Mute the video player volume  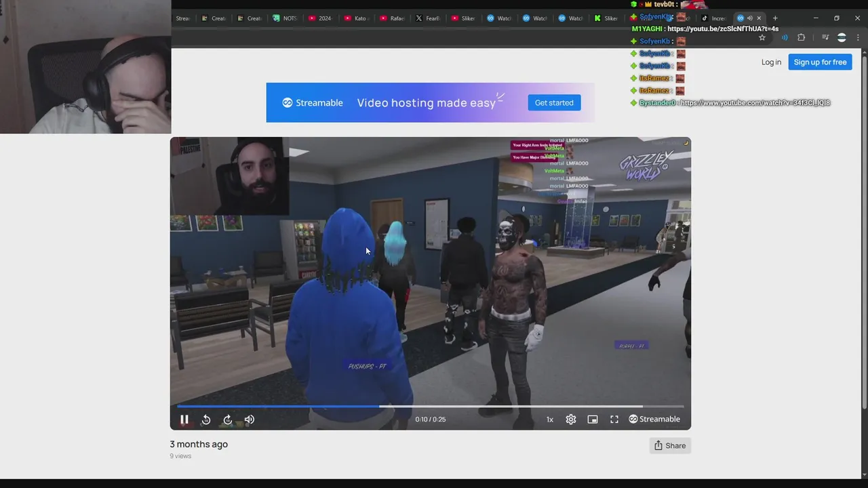click(250, 420)
